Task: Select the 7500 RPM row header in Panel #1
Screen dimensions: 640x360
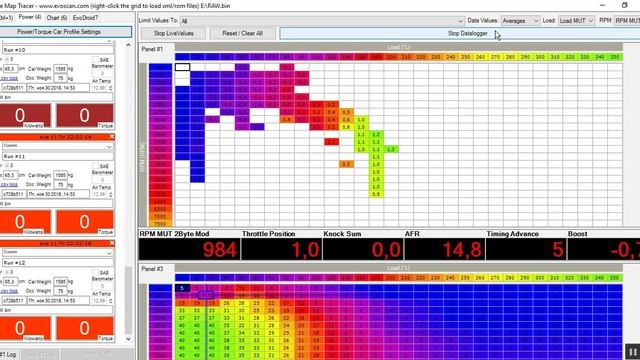Action: tap(160, 224)
